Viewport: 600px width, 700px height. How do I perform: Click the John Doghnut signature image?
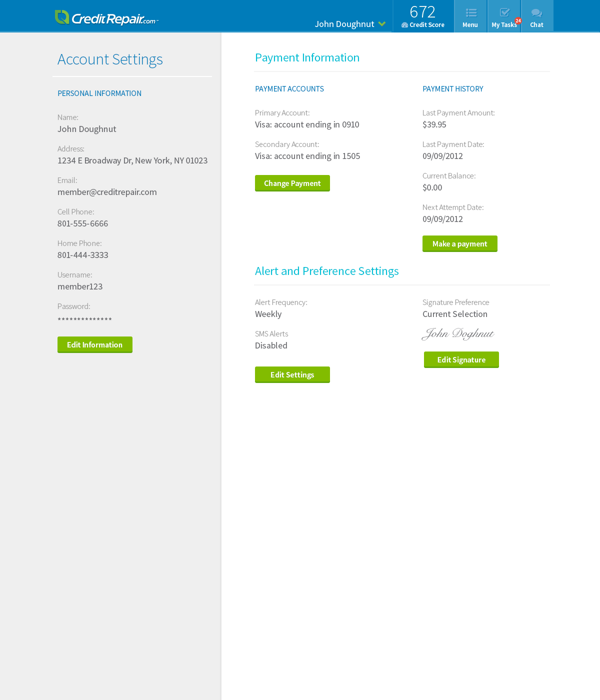click(x=458, y=334)
